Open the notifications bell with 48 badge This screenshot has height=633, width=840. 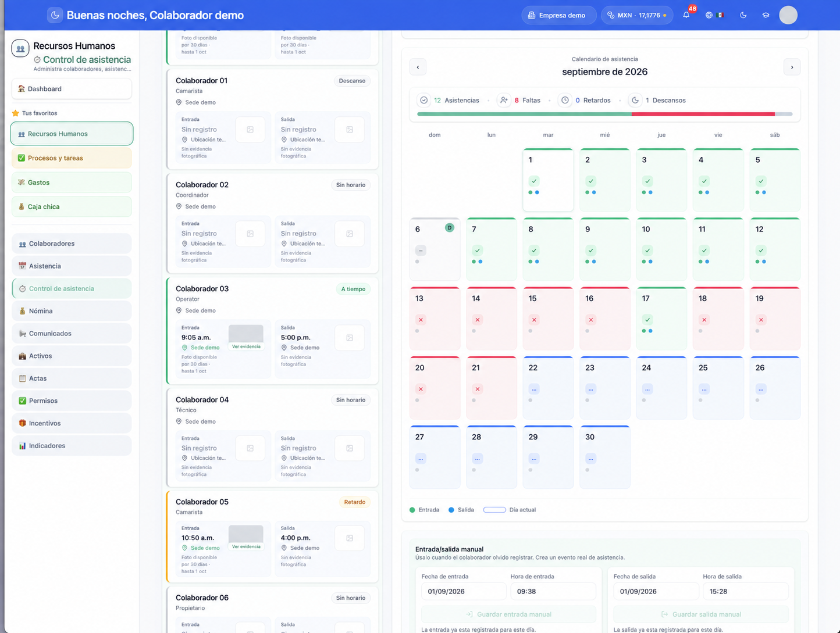pyautogui.click(x=686, y=15)
